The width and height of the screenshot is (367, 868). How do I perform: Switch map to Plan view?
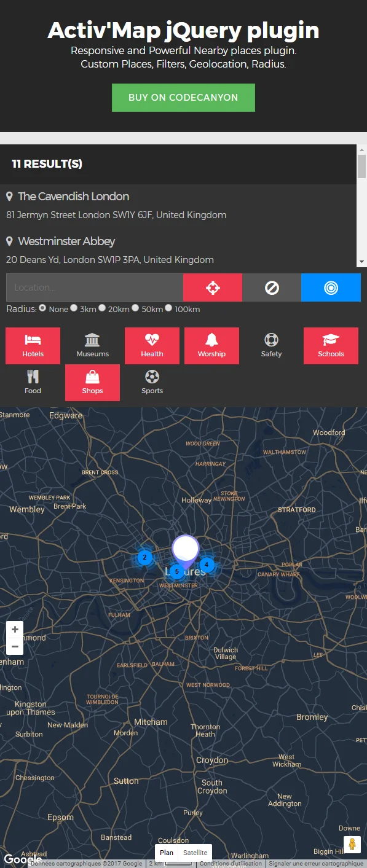click(167, 853)
